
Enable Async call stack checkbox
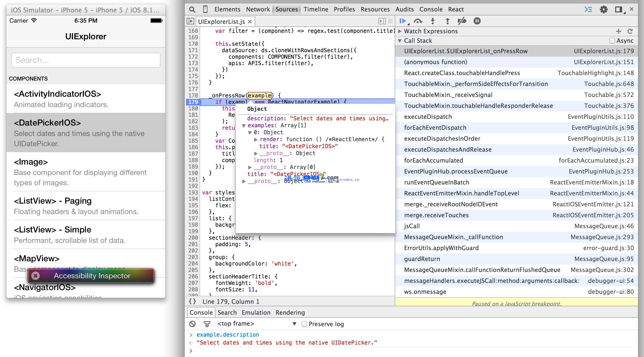coord(612,41)
